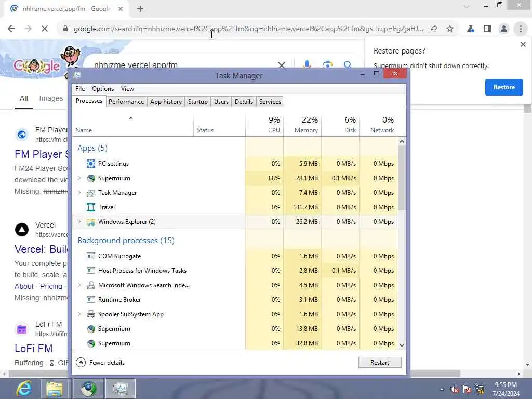Open Internet Explorer from the taskbar
Image resolution: width=532 pixels, height=399 pixels.
click(x=24, y=389)
